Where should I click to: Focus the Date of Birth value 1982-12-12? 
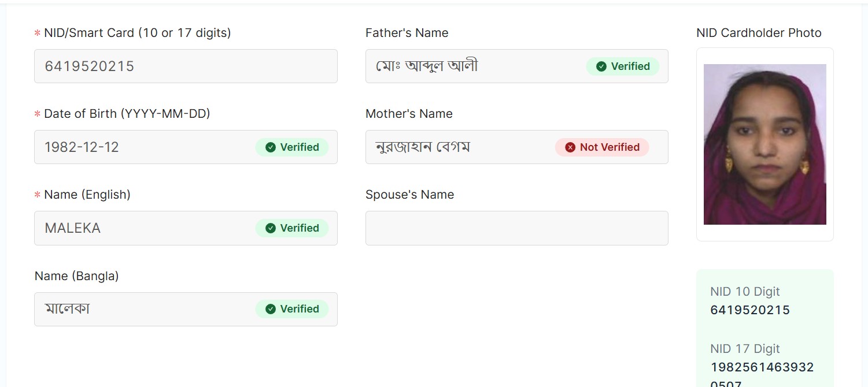(82, 147)
